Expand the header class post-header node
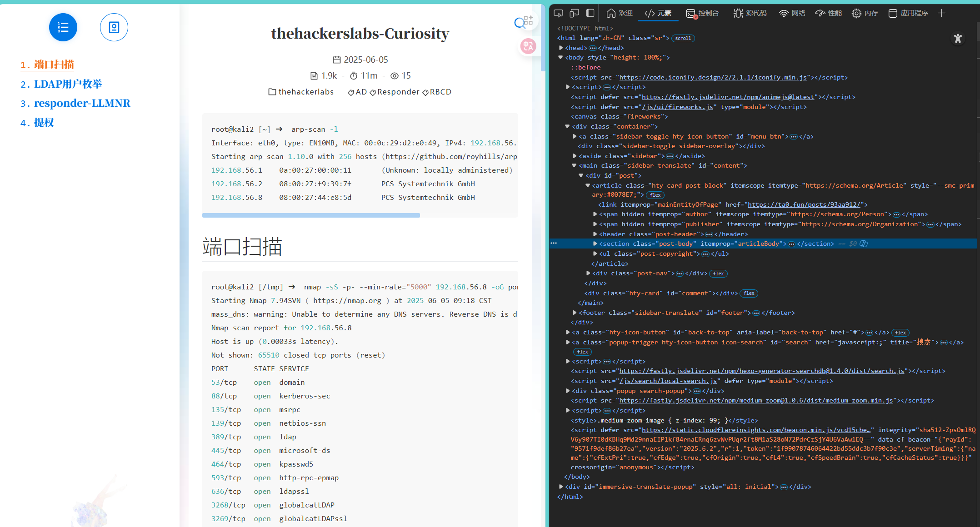The width and height of the screenshot is (980, 527). coord(595,234)
